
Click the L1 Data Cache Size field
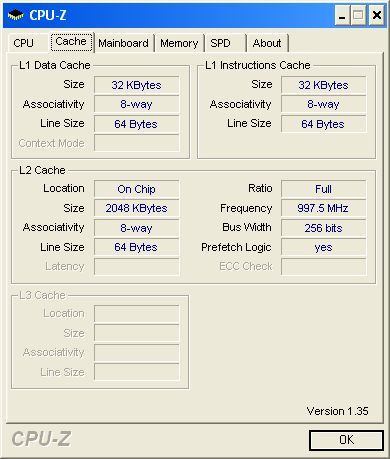click(x=137, y=85)
